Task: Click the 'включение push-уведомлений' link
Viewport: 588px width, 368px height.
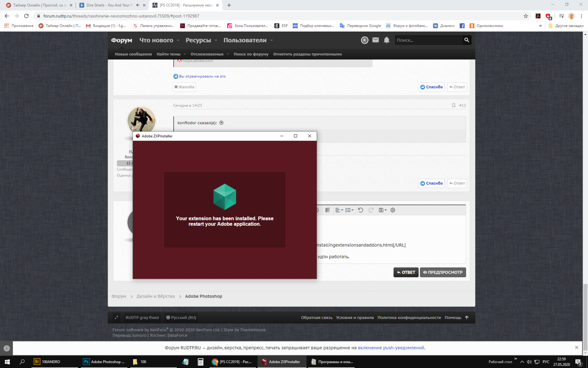Action: coord(391,348)
